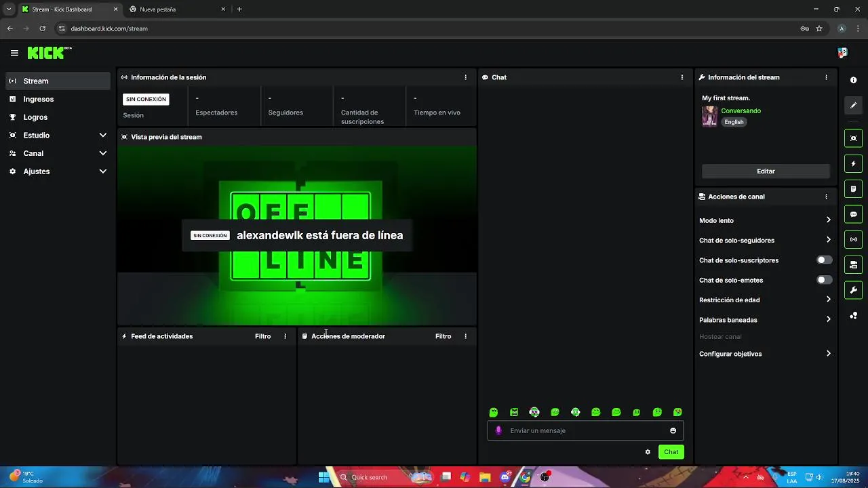Select Stream in the sidebar
Screen dimensions: 868x488
point(58,81)
